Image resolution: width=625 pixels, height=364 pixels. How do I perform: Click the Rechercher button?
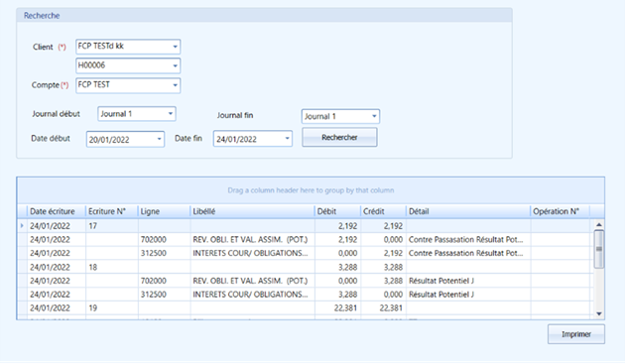[339, 137]
